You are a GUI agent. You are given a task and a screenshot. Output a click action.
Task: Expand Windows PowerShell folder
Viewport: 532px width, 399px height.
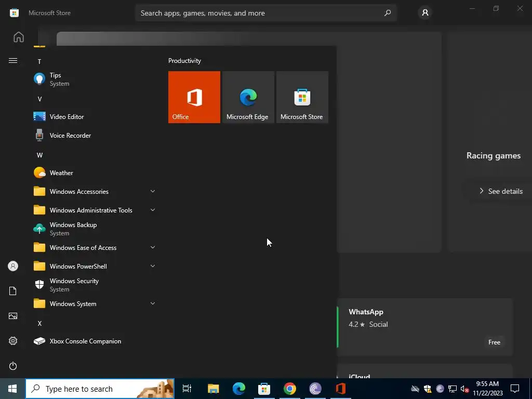point(95,267)
